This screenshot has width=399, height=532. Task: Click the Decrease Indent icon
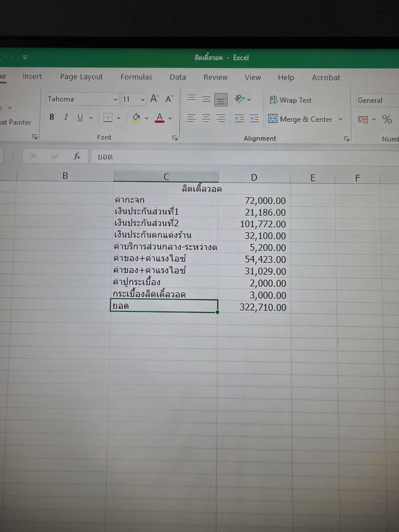(239, 118)
